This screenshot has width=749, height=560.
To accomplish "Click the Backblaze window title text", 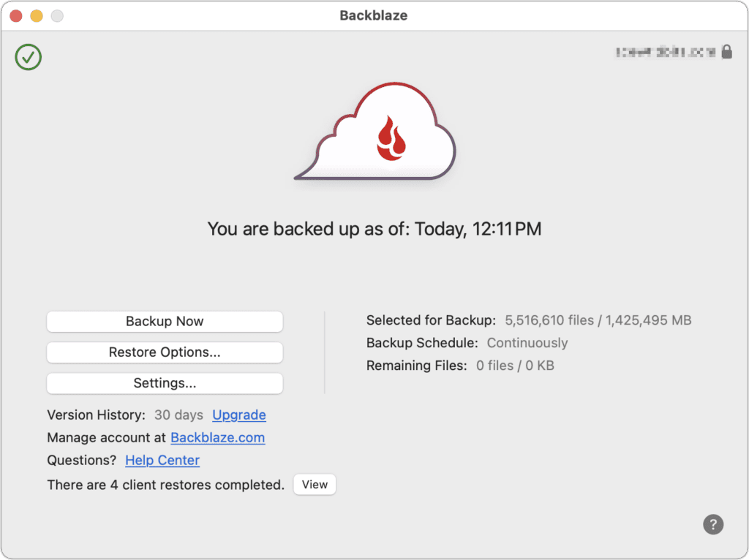I will pos(374,15).
